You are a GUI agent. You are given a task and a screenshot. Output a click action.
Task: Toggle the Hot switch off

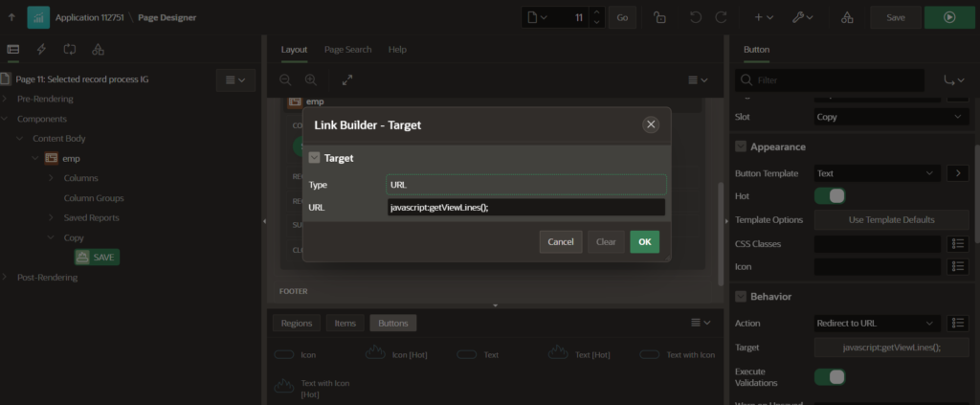pos(829,196)
